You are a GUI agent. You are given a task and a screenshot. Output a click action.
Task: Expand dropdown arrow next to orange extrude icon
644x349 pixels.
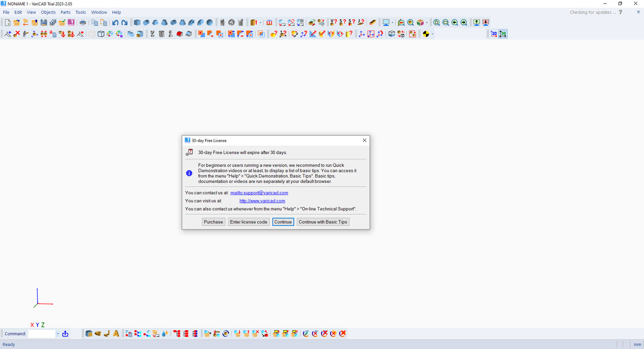(x=260, y=23)
